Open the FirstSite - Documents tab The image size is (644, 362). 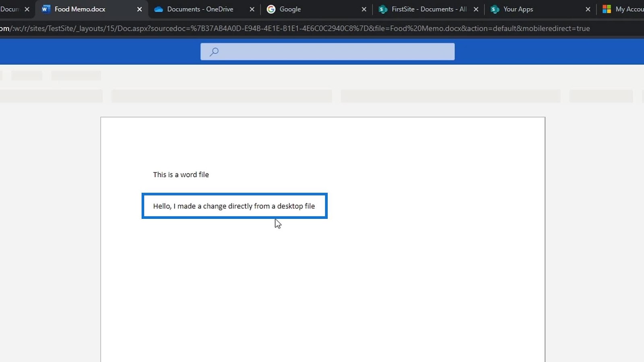click(x=429, y=9)
